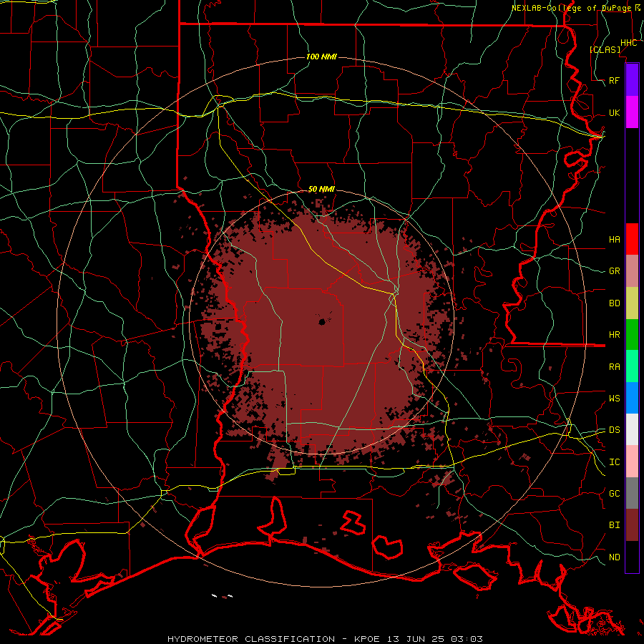Viewport: 644px width, 644px height.
Task: Click the [CLAS] legend heading
Action: click(605, 49)
